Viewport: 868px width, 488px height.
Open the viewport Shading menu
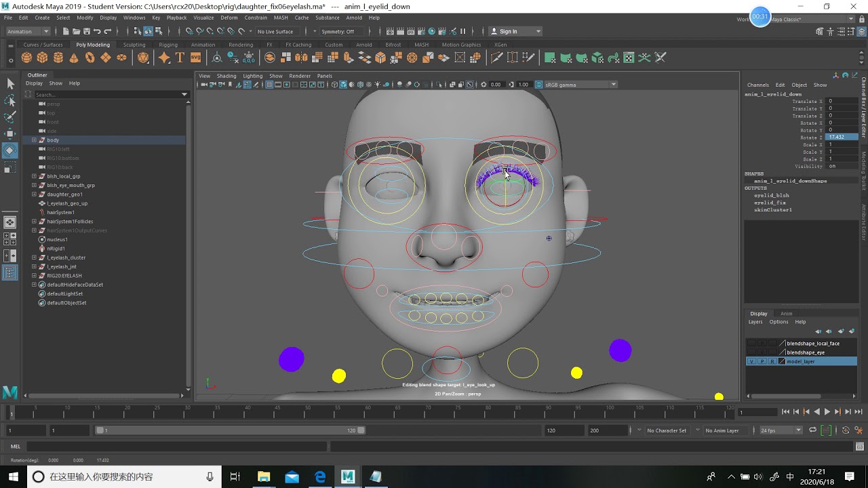point(226,76)
